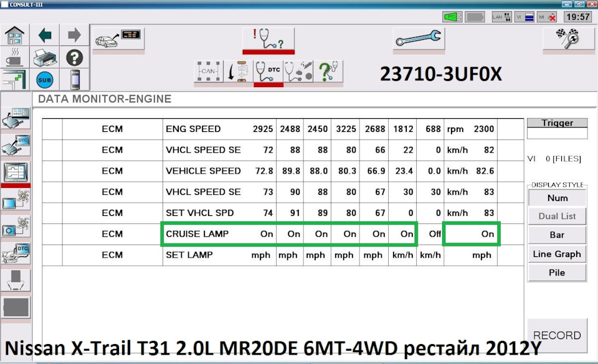Select the DTC stethoscope tab icon

268,72
